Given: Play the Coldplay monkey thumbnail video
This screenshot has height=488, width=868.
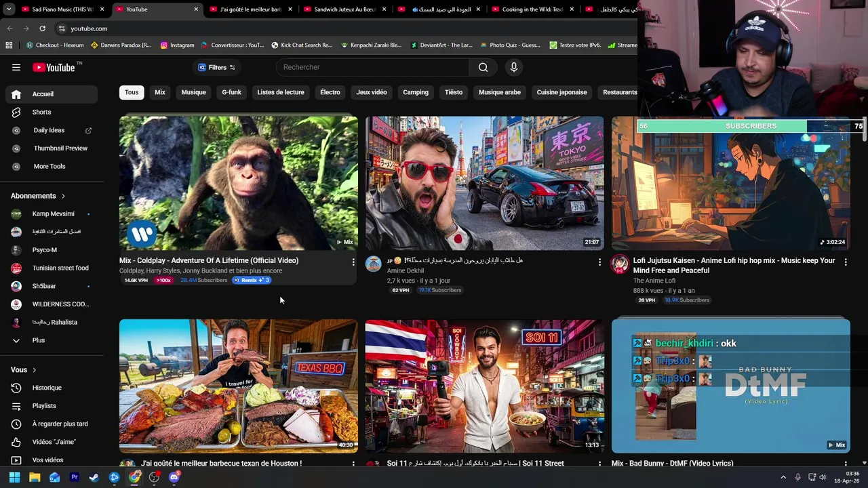Looking at the screenshot, I should click(x=238, y=183).
